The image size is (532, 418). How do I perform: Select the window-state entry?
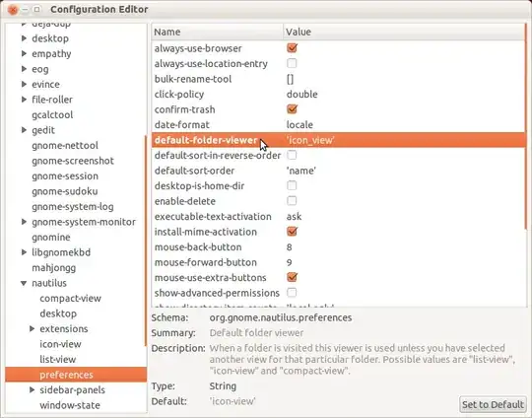[70, 405]
